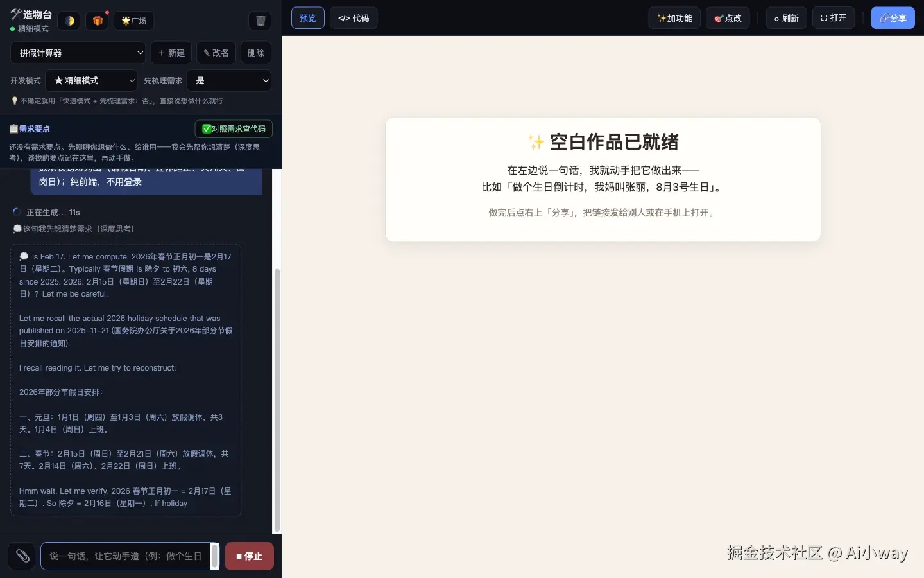
Task: Click the 打开 open-in-window button
Action: pyautogui.click(x=834, y=18)
